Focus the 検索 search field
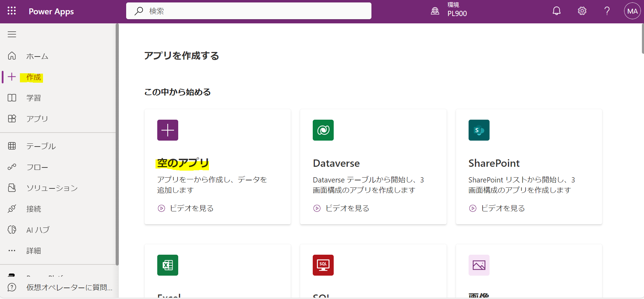The width and height of the screenshot is (644, 299). click(248, 11)
